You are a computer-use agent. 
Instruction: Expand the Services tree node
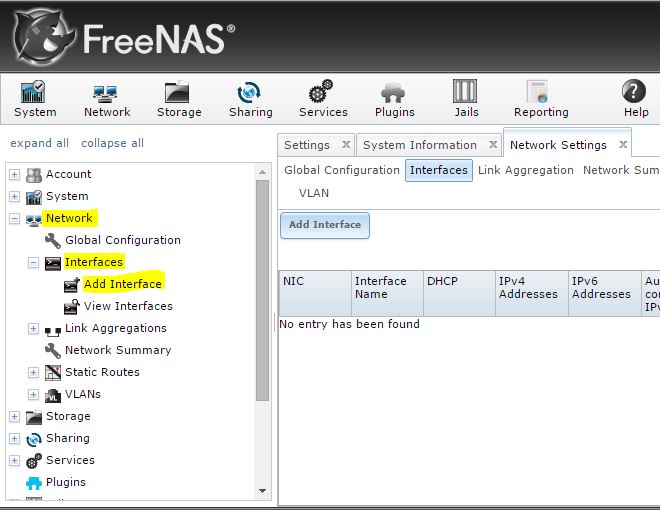(x=14, y=460)
